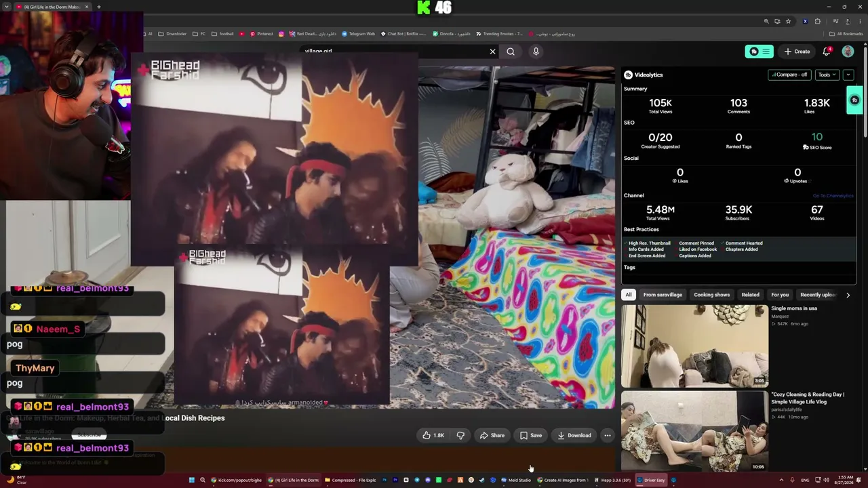Image resolution: width=868 pixels, height=488 pixels.
Task: Open the teal TubeBuddy menu button in YouTube header
Action: pyautogui.click(x=759, y=52)
